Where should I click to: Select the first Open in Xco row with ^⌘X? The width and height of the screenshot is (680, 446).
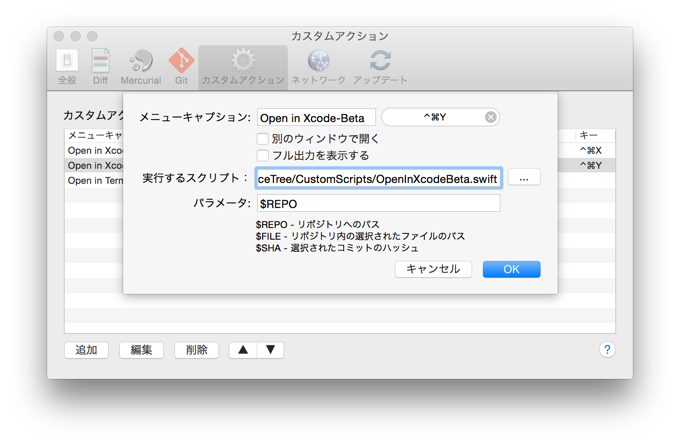pyautogui.click(x=340, y=151)
